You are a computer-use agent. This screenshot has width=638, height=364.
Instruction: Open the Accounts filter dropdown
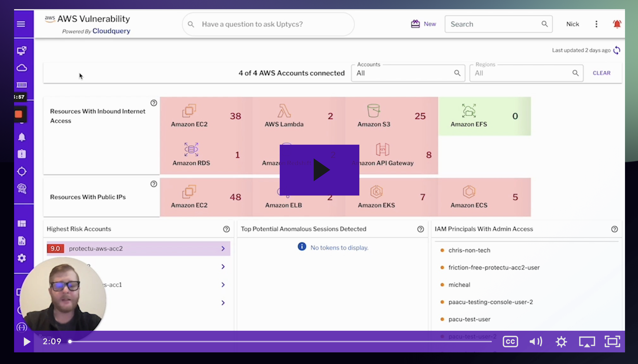pos(408,73)
